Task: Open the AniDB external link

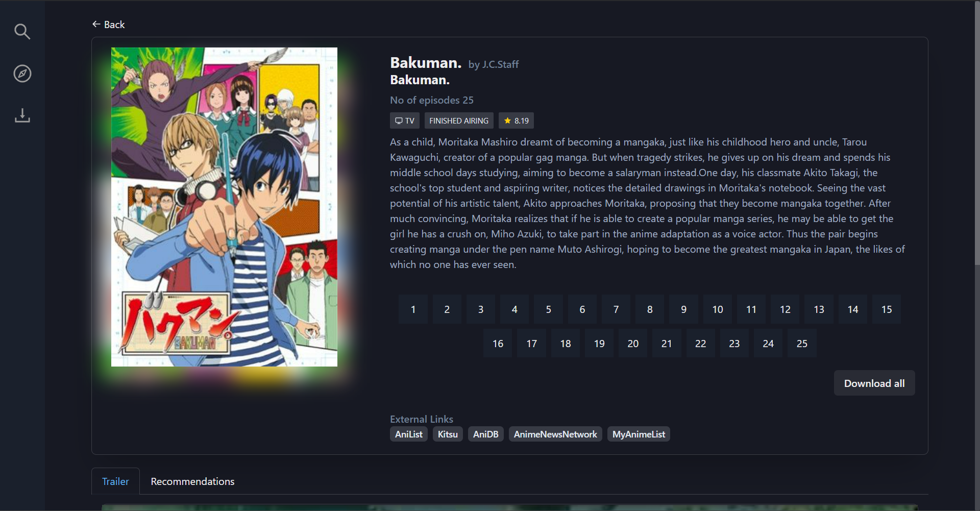Action: tap(485, 434)
